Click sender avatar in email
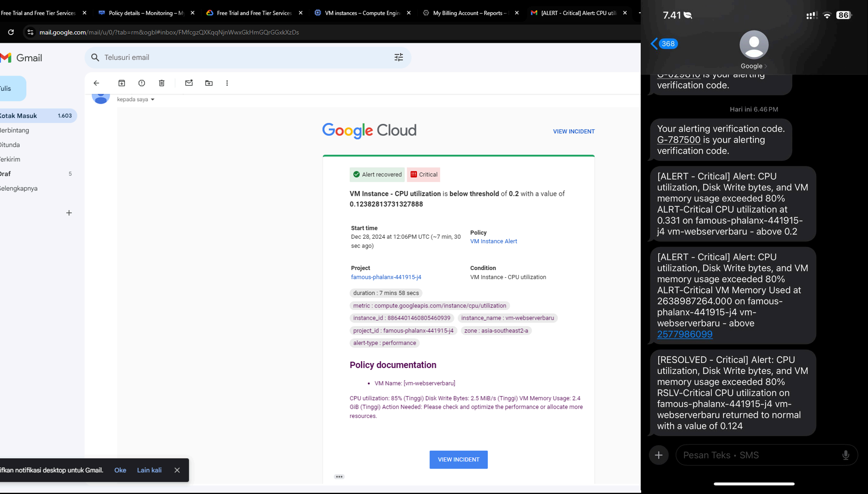Image resolution: width=868 pixels, height=494 pixels. [x=101, y=98]
